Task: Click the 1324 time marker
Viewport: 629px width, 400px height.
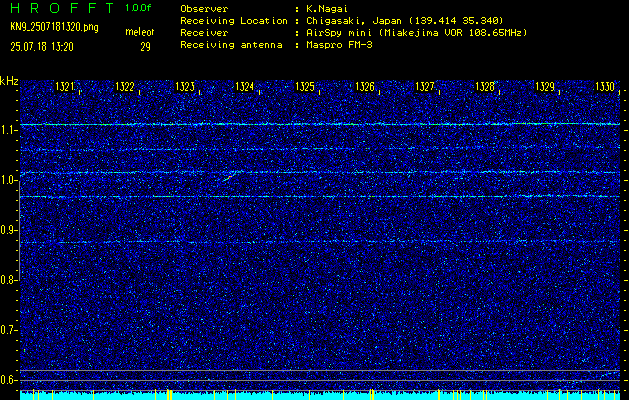Action: (x=245, y=87)
